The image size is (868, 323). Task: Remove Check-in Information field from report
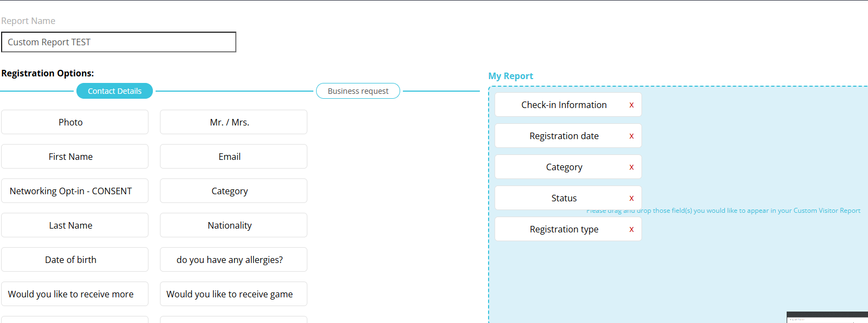[631, 105]
